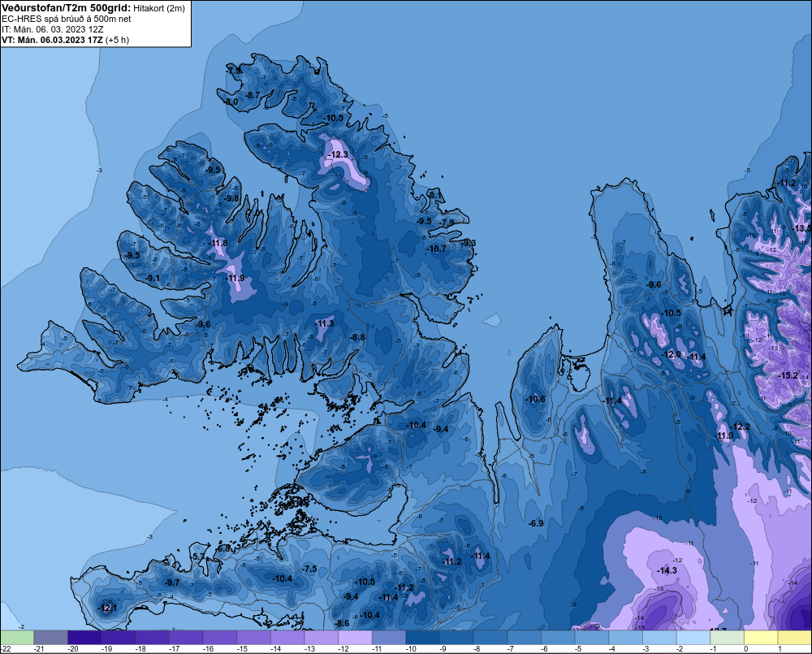Viewport: 812px width, 654px height.
Task: Click the -9.1 temperature value
Action: pos(153,278)
